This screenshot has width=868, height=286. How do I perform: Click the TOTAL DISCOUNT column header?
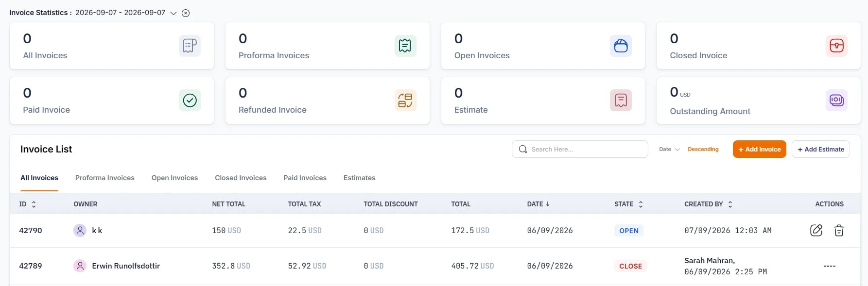click(391, 204)
